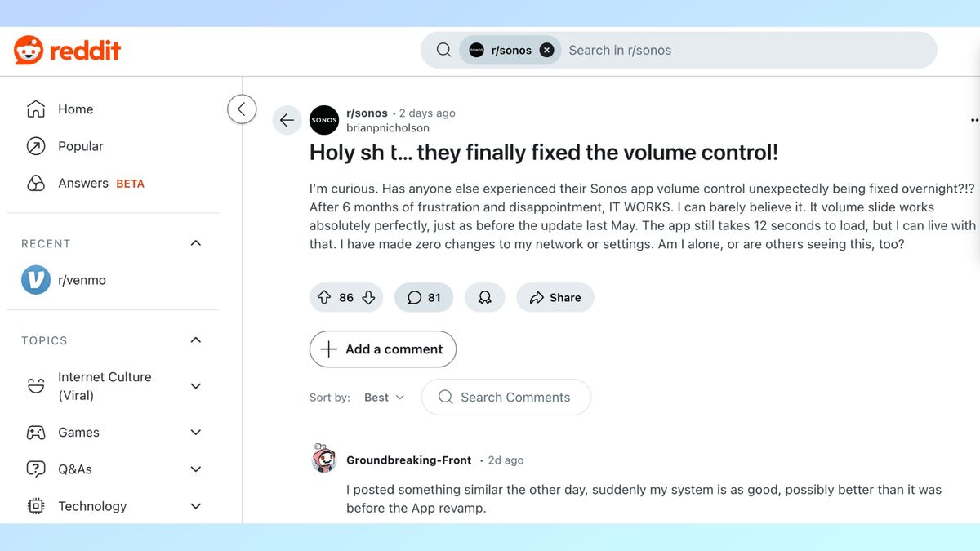Screen dimensions: 980x551
Task: Remove the r/sonos search filter chip
Action: [546, 49]
